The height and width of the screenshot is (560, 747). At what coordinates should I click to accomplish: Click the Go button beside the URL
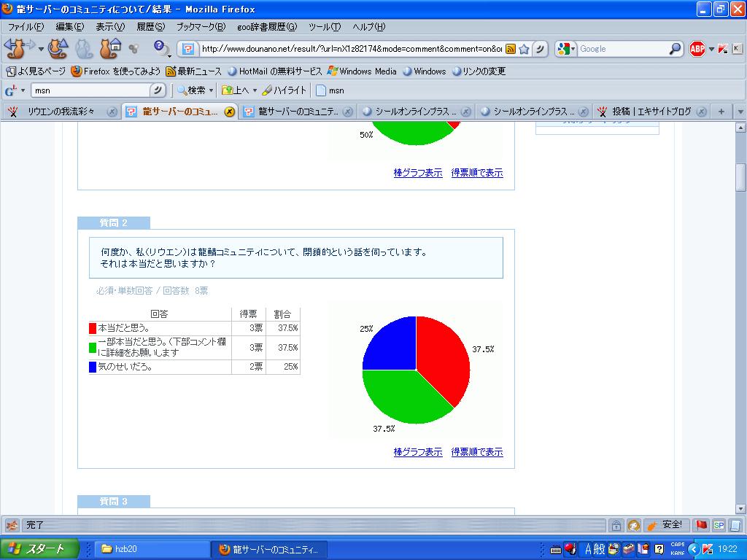540,49
